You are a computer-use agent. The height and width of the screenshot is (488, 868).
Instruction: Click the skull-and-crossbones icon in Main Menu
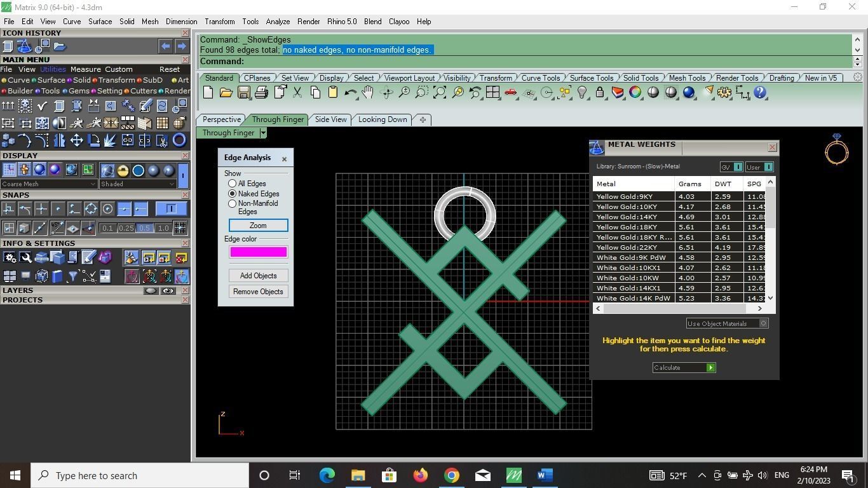25,105
